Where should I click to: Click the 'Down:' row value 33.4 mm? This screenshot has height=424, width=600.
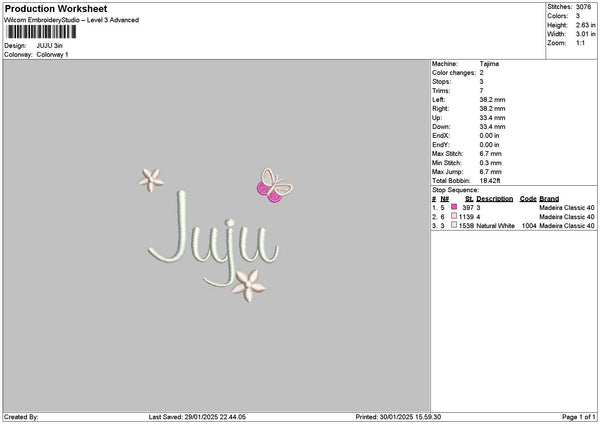492,127
